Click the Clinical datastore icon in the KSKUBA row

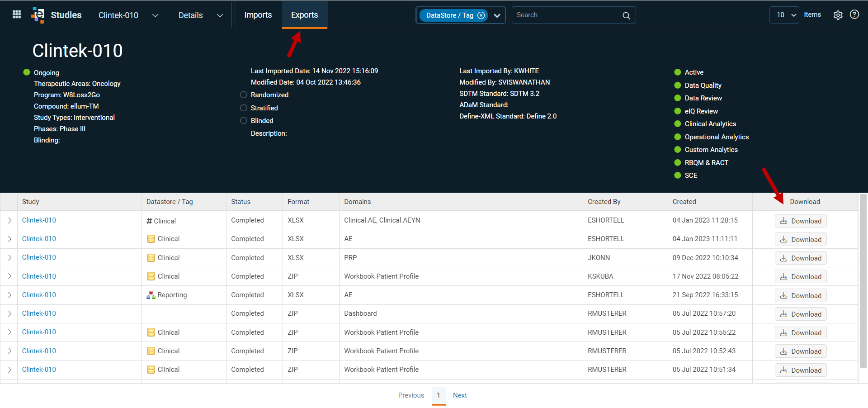point(151,276)
